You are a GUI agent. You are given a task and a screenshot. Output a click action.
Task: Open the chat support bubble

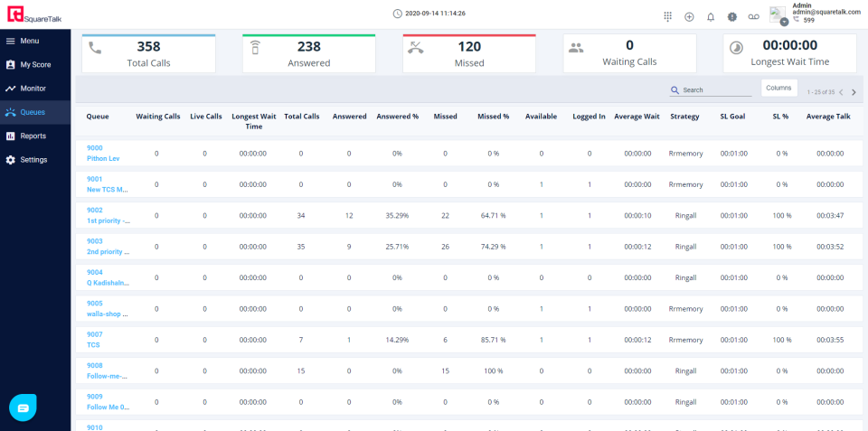pyautogui.click(x=23, y=408)
